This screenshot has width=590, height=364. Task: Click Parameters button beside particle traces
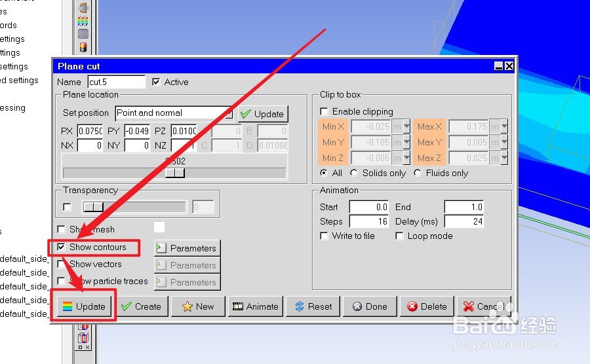tap(187, 282)
